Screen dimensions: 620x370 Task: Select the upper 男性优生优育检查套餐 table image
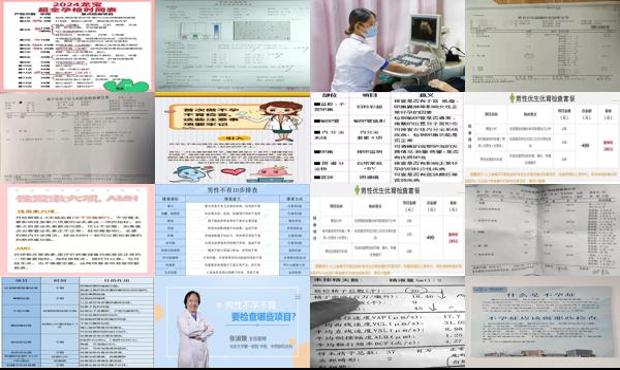pyautogui.click(x=542, y=138)
